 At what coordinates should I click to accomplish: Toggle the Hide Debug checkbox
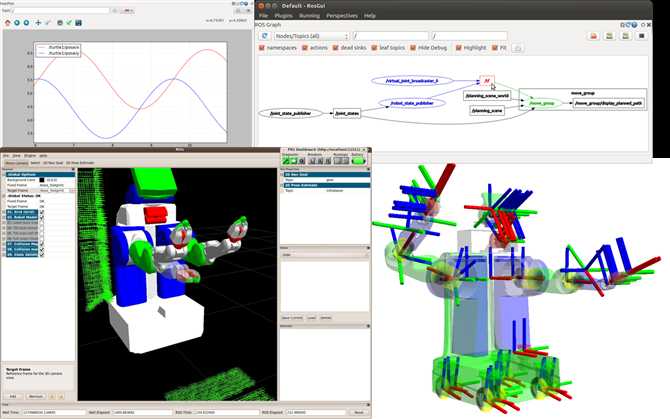pyautogui.click(x=413, y=48)
